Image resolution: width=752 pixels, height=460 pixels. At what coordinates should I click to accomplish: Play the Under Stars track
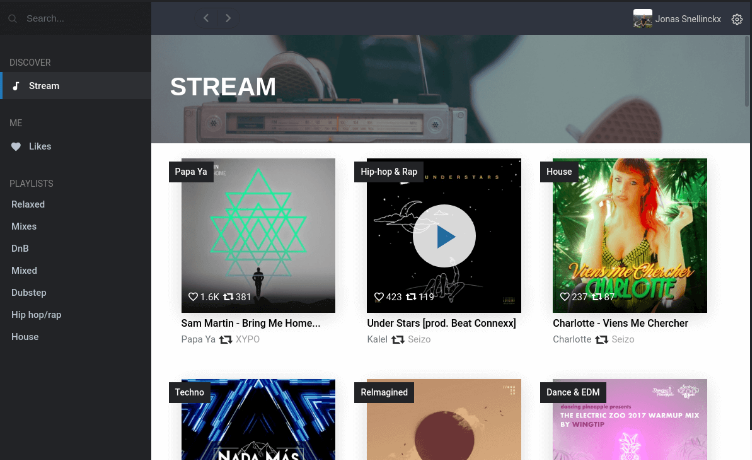pyautogui.click(x=444, y=236)
